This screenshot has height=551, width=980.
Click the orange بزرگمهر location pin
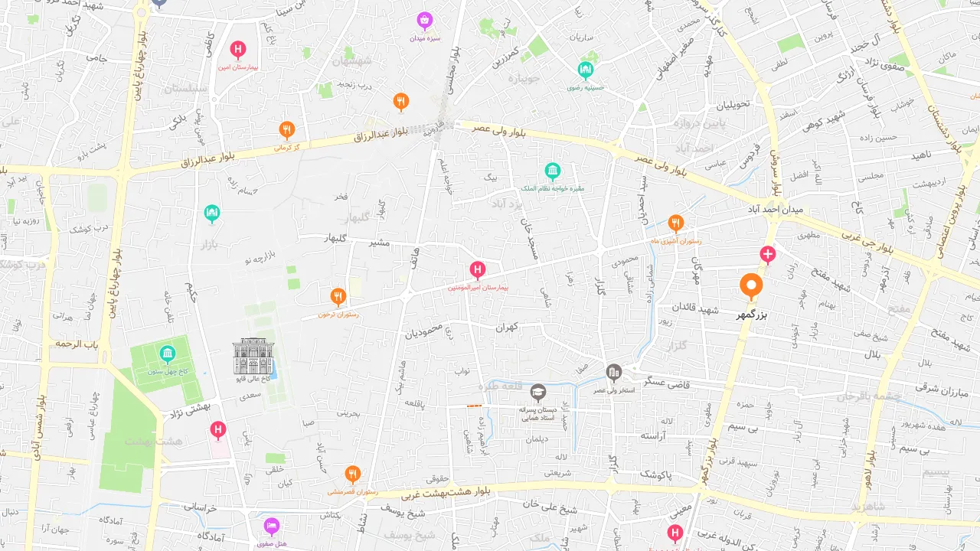751,287
